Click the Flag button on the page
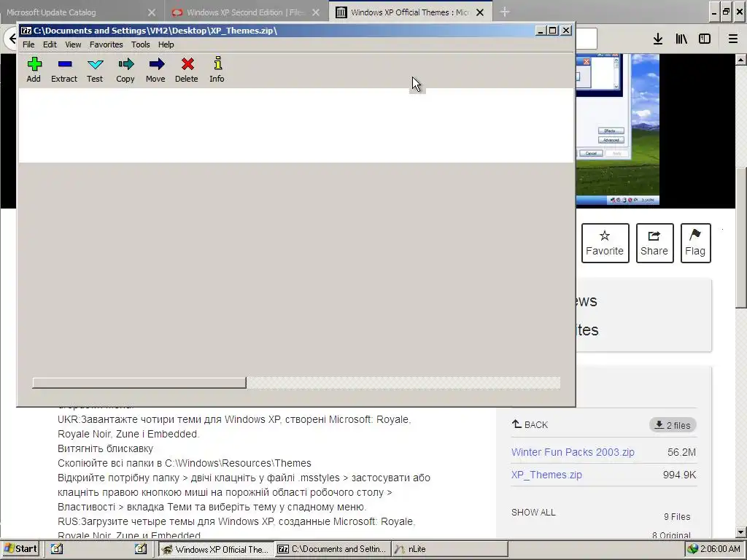Screen dimensions: 747x560 [695, 243]
